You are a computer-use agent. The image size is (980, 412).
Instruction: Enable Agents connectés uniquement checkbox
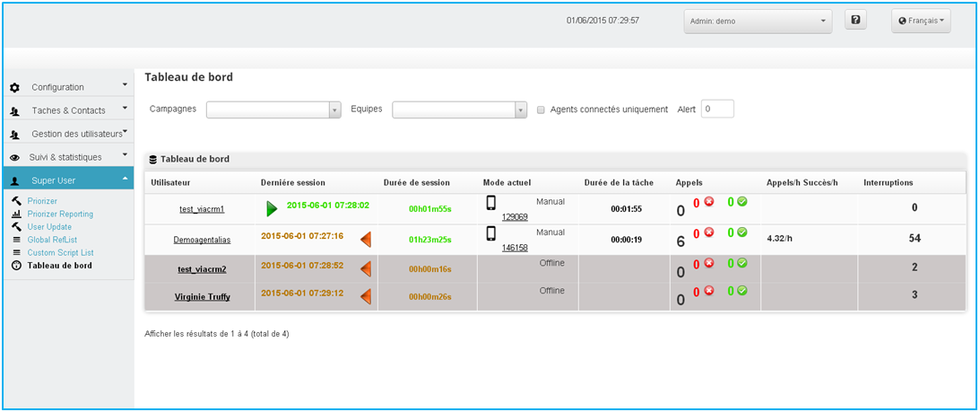[541, 110]
